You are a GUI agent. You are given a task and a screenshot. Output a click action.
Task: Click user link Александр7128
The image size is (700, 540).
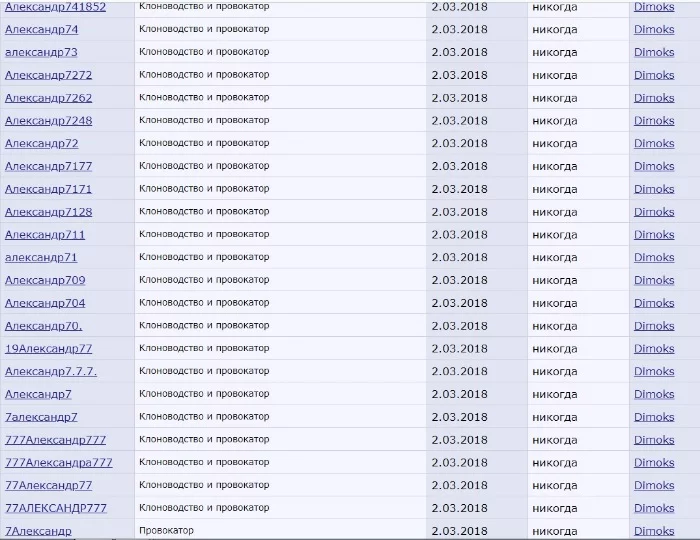tap(48, 212)
